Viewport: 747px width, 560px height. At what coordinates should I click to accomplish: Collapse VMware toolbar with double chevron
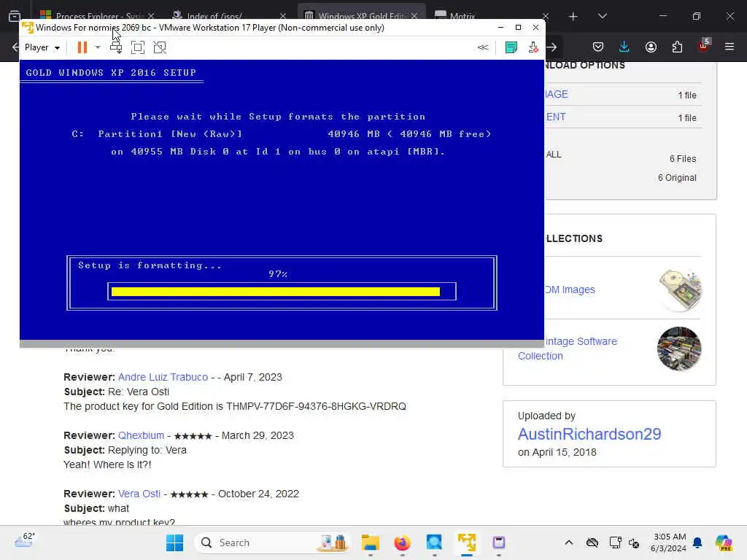[483, 47]
